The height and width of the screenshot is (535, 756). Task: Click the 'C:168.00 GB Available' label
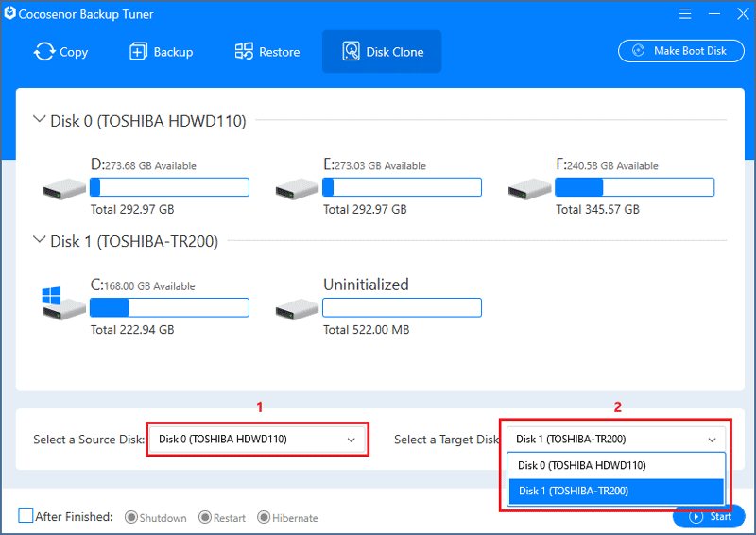click(x=143, y=285)
